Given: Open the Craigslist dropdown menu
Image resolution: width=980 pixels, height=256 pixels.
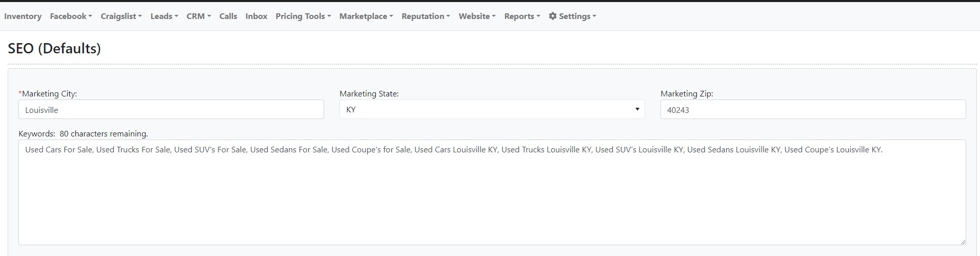Looking at the screenshot, I should tap(121, 16).
